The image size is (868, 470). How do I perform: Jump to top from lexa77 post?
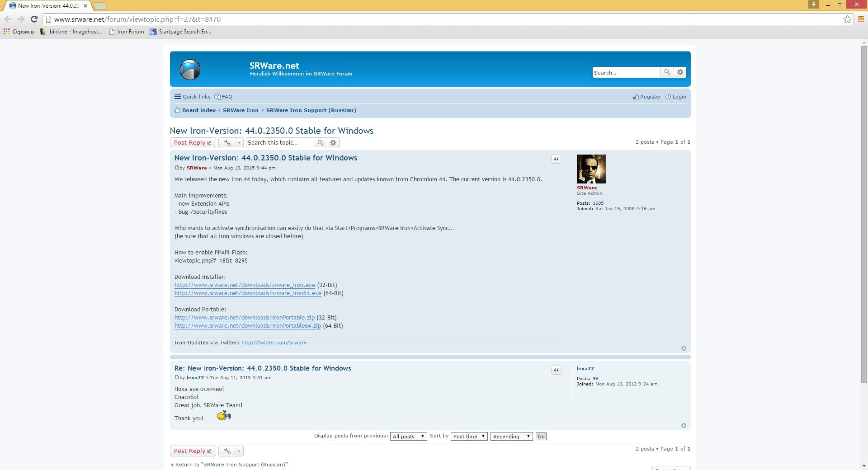(684, 425)
